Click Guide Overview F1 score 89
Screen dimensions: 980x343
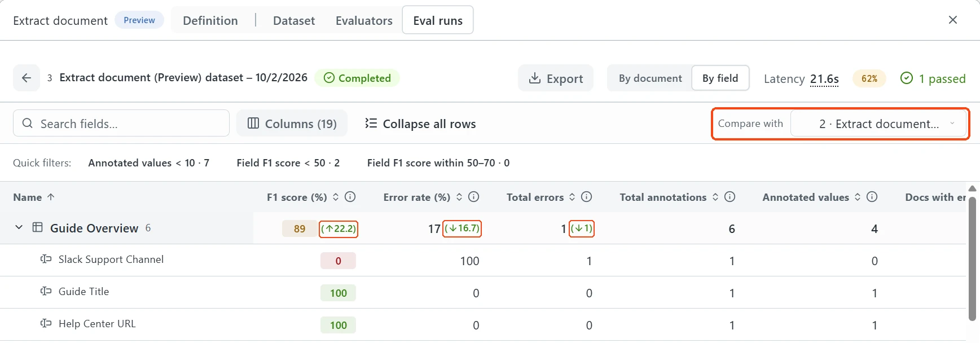click(300, 228)
